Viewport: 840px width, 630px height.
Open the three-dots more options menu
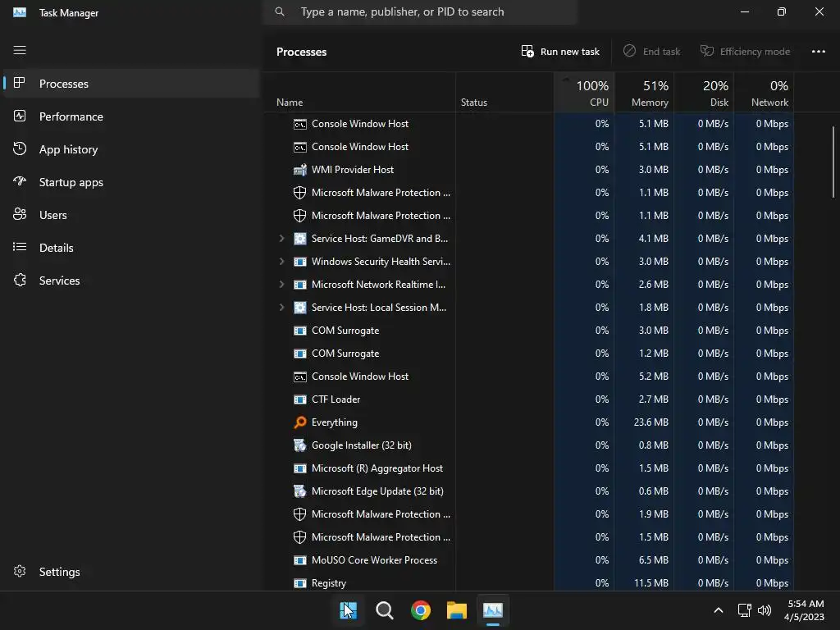click(x=818, y=52)
